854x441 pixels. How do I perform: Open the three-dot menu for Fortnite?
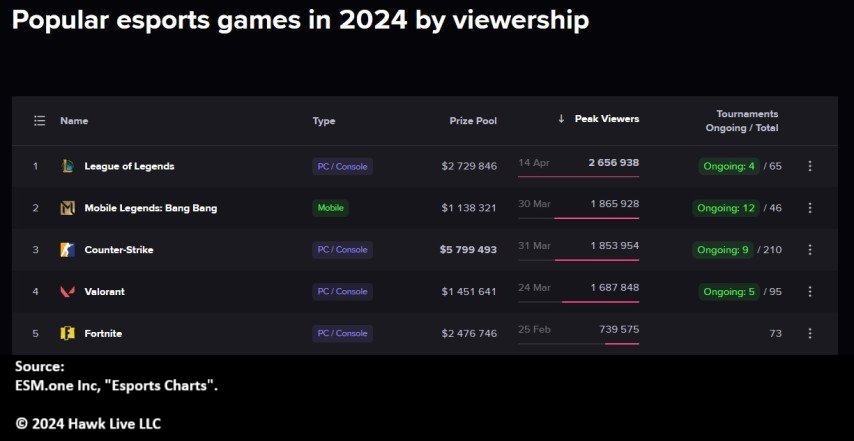click(810, 333)
